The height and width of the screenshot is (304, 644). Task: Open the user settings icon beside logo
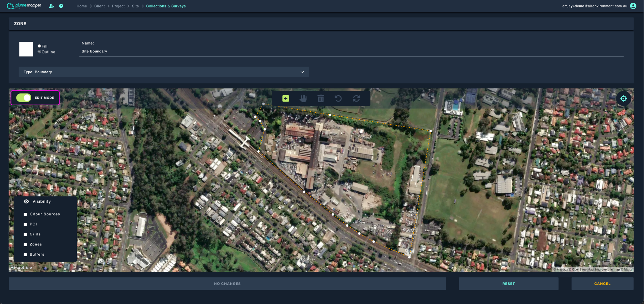pos(52,6)
